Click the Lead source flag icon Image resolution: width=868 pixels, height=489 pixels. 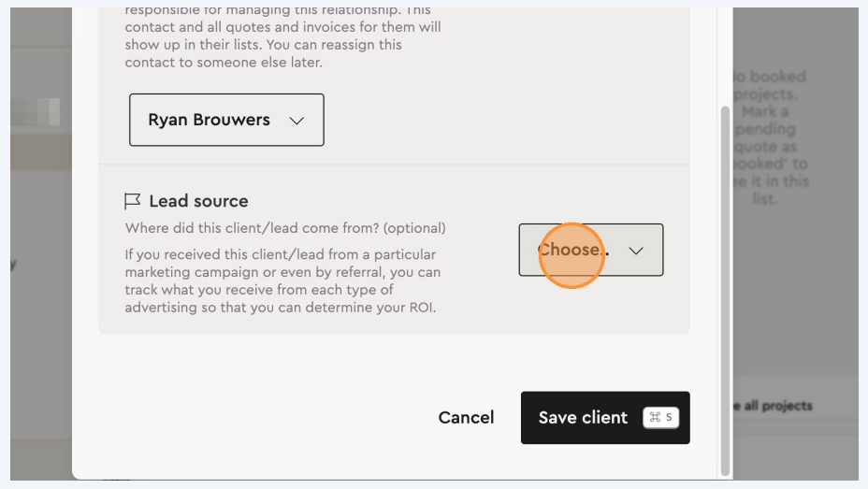pos(133,201)
